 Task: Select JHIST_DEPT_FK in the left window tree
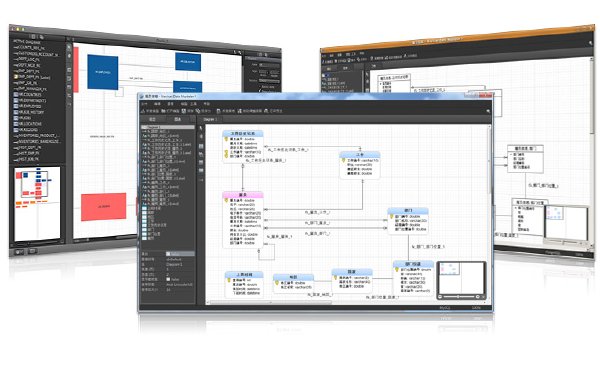pos(27,147)
